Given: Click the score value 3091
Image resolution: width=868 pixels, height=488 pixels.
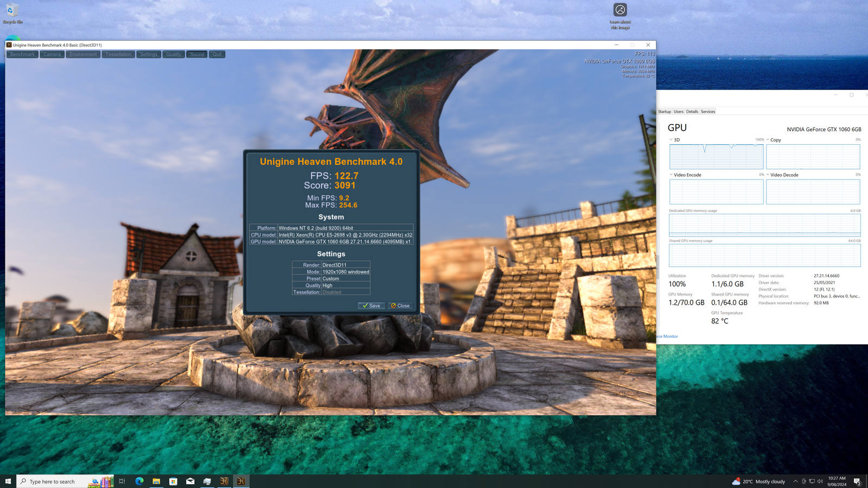Looking at the screenshot, I should [x=345, y=185].
